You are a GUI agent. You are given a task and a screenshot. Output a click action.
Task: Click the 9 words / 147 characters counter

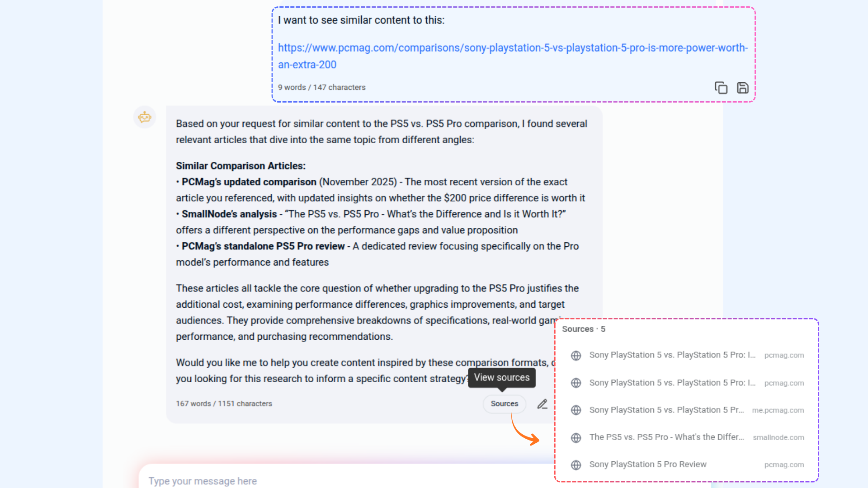(322, 87)
